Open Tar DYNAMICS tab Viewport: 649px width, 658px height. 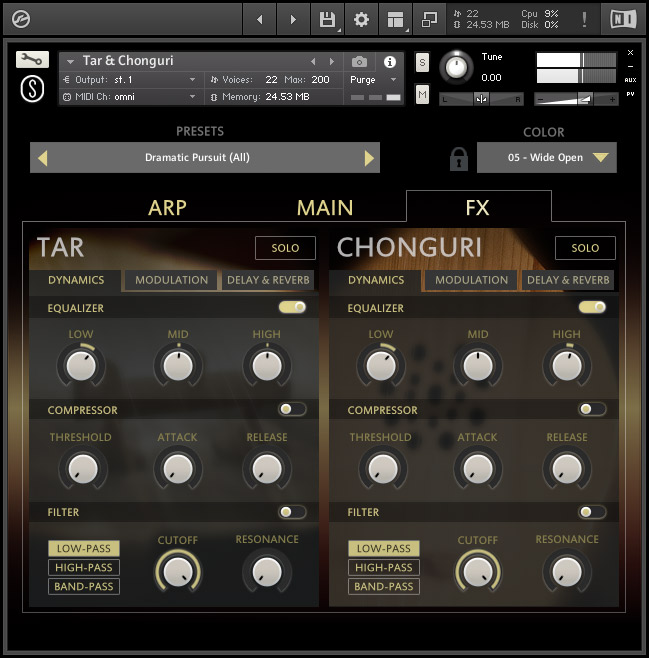click(76, 280)
